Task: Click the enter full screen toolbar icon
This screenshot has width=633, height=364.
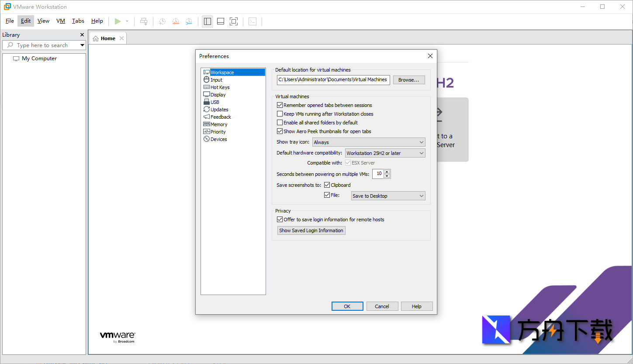Action: point(234,21)
